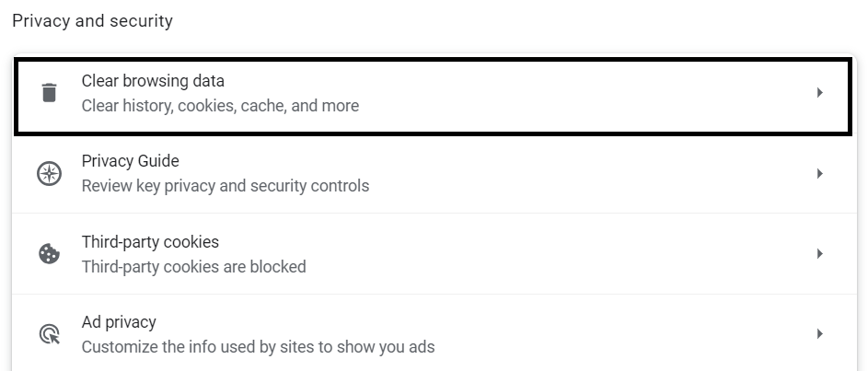Image resolution: width=868 pixels, height=371 pixels.
Task: Expand the Third-party cookies chevron
Action: (819, 254)
